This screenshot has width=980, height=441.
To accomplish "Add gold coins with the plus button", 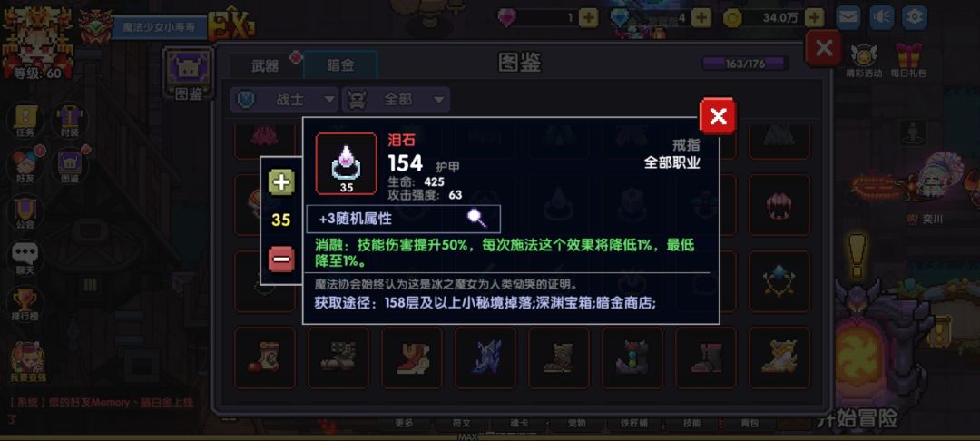I will pyautogui.click(x=814, y=17).
